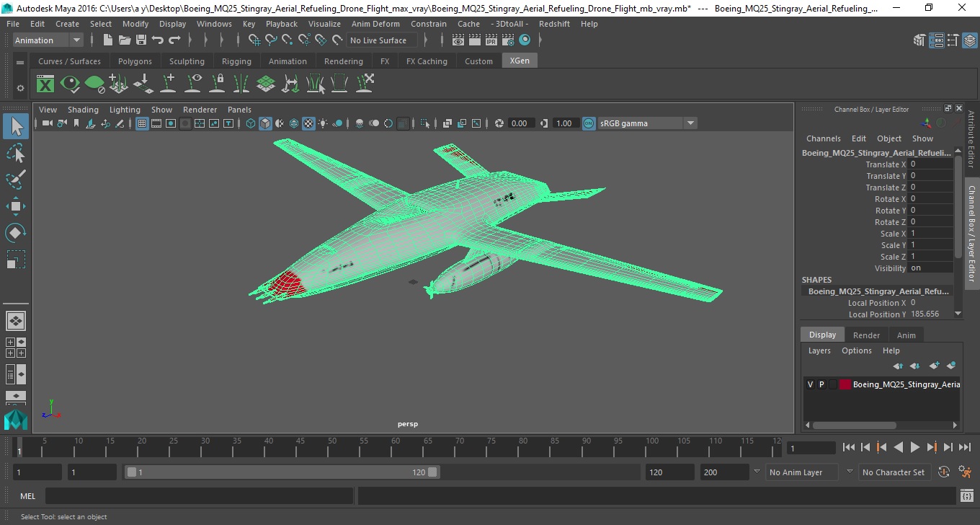The width and height of the screenshot is (980, 525).
Task: Open sRGB gamma view transform dropdown
Action: pyautogui.click(x=647, y=123)
